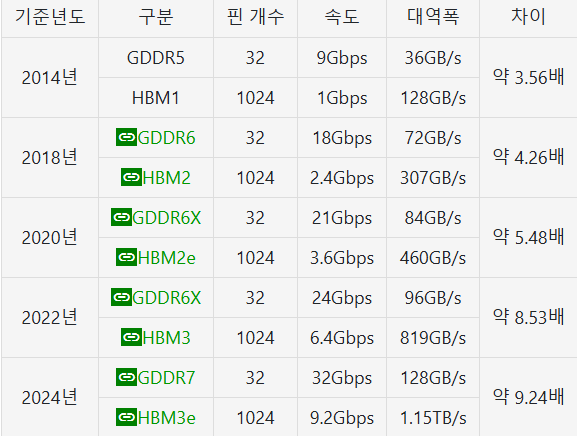Click pin count 1024 in HBM1 row

click(x=255, y=98)
